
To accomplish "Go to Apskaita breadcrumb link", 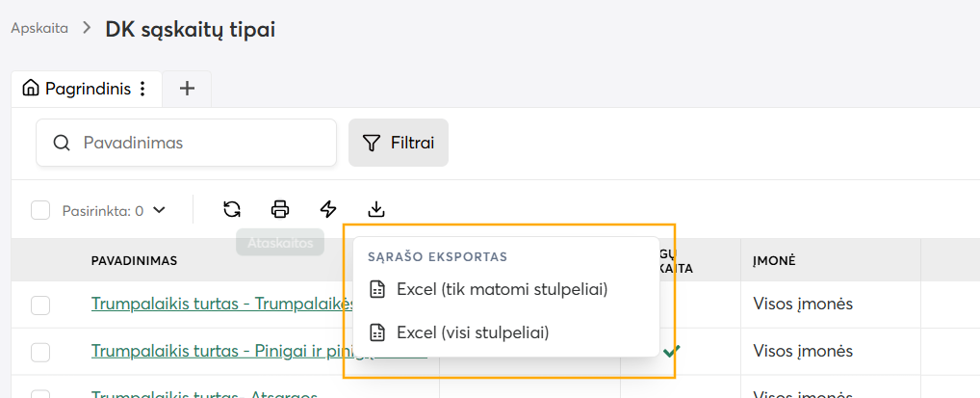I will pyautogui.click(x=39, y=28).
